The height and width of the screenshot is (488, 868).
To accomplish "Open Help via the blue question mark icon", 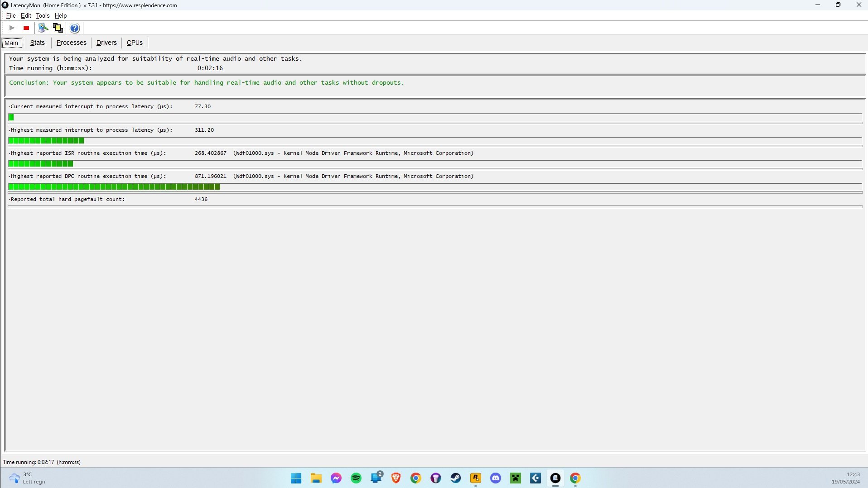I will [75, 28].
